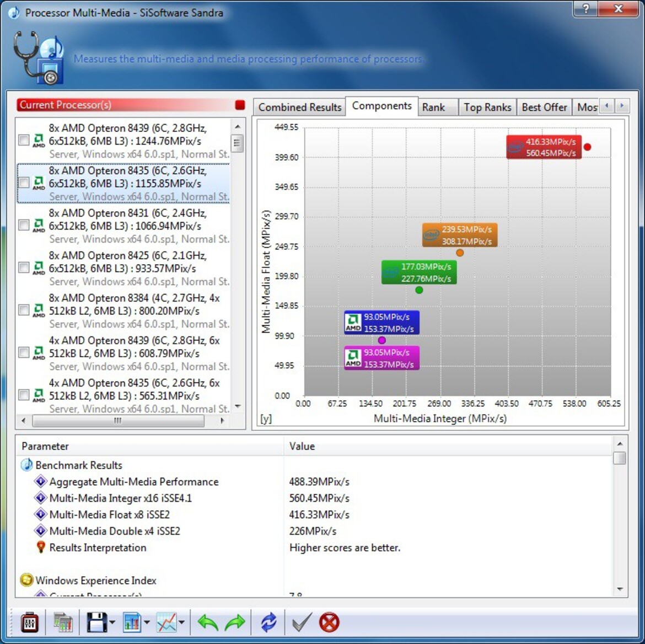Viewport: 645px width, 644px height.
Task: Click the red 416.33MPix/s chart label
Action: click(544, 147)
